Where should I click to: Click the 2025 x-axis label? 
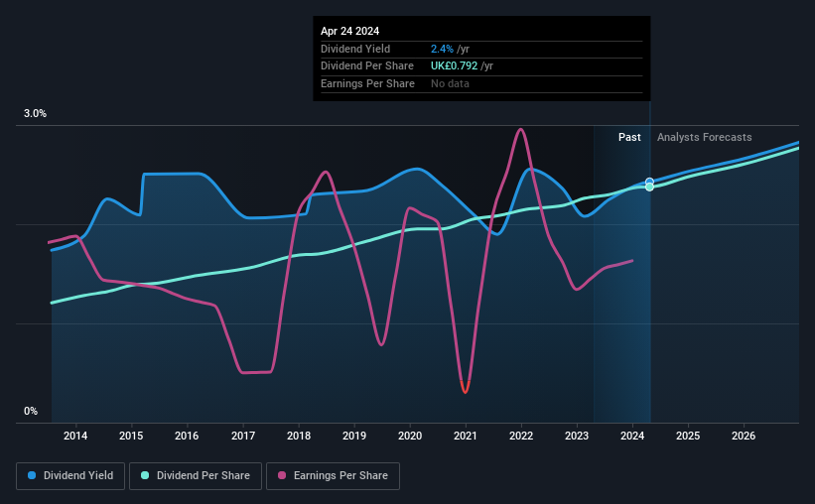[x=688, y=436]
